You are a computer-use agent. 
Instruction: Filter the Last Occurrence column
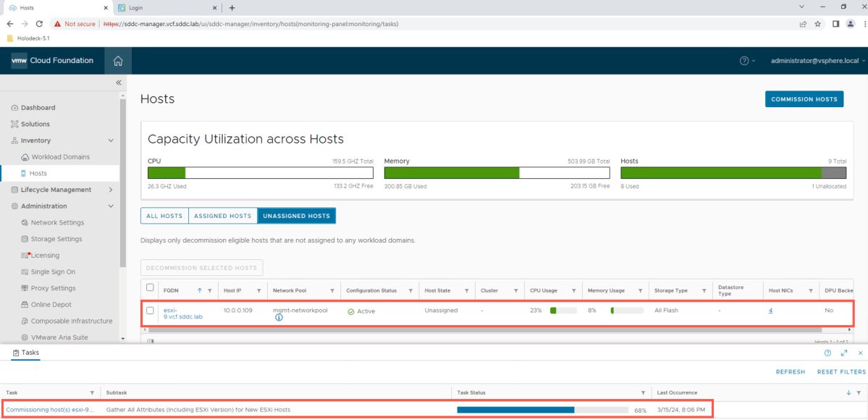pyautogui.click(x=860, y=392)
